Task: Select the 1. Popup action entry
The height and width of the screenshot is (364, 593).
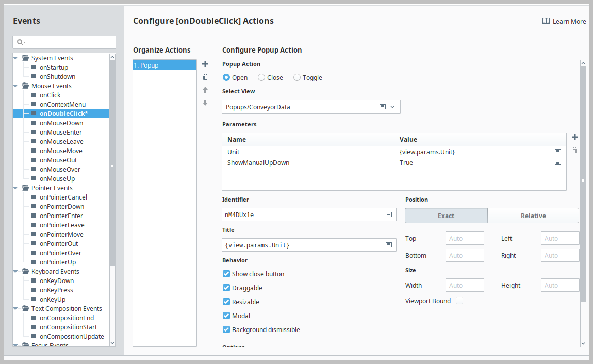Action: click(x=164, y=65)
